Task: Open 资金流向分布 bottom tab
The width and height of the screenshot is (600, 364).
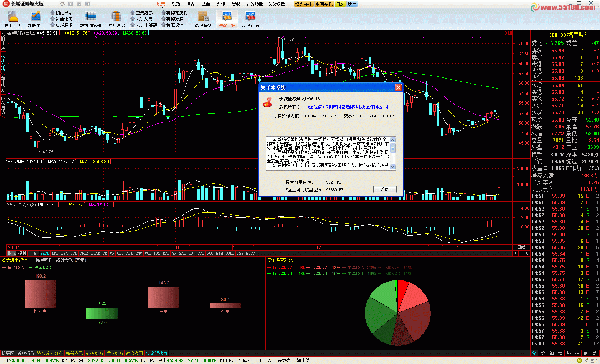Action: point(50,353)
